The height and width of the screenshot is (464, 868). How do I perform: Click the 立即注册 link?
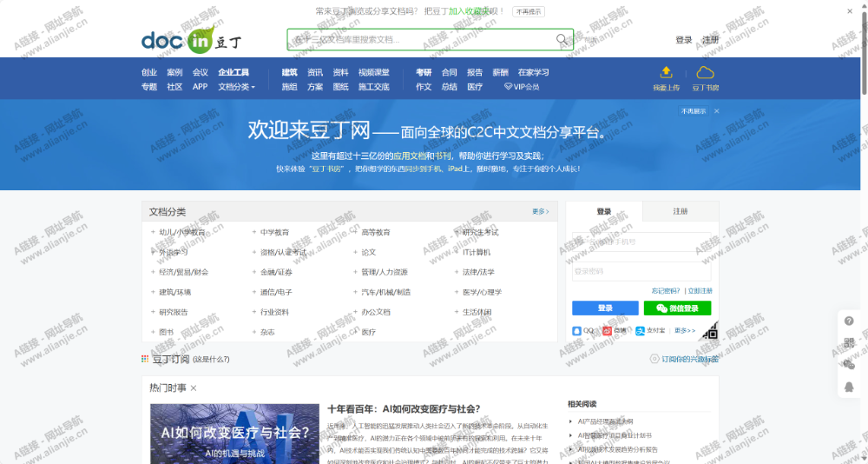coord(700,290)
